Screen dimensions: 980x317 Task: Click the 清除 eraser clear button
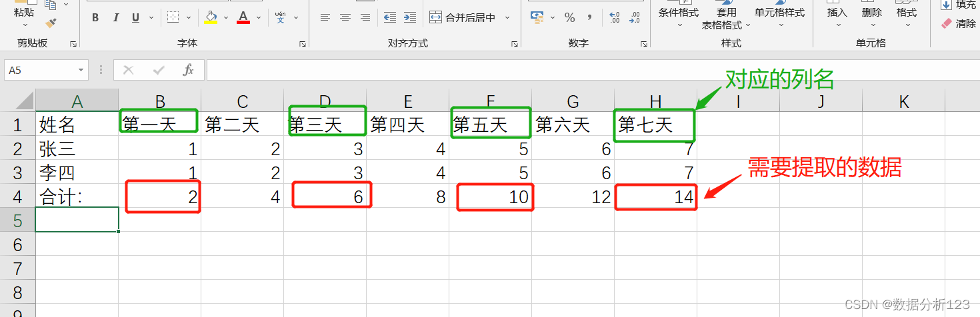[959, 23]
